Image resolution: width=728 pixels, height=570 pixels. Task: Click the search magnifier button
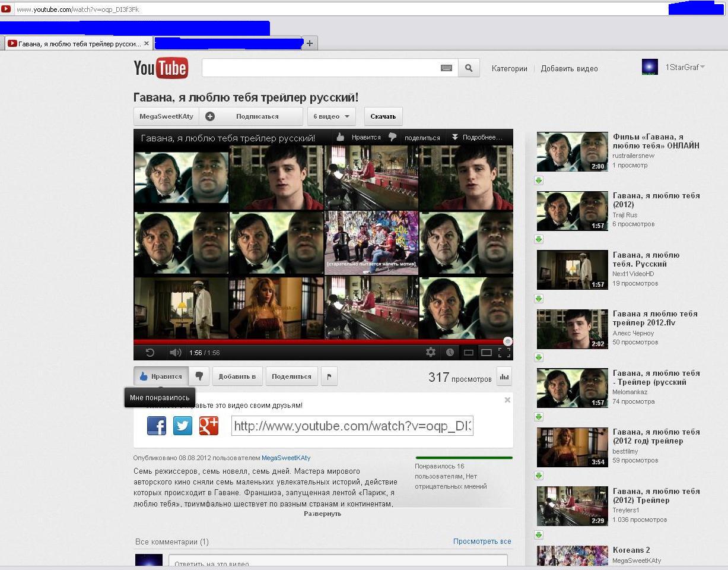pos(469,68)
